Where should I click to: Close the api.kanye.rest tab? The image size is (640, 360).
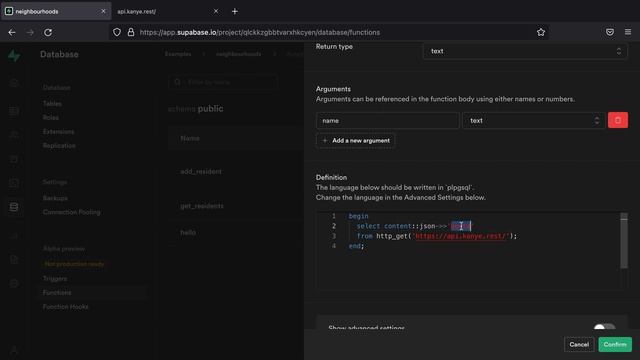[x=216, y=11]
